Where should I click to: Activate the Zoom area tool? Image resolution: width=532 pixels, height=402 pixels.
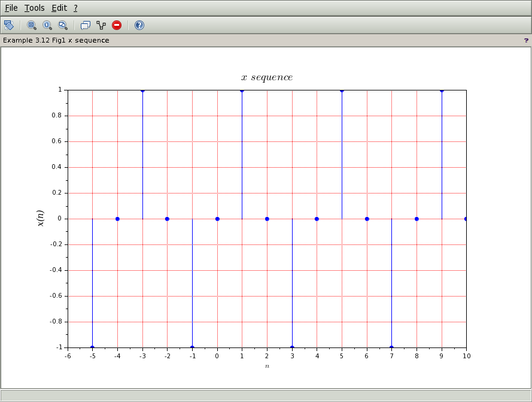32,25
